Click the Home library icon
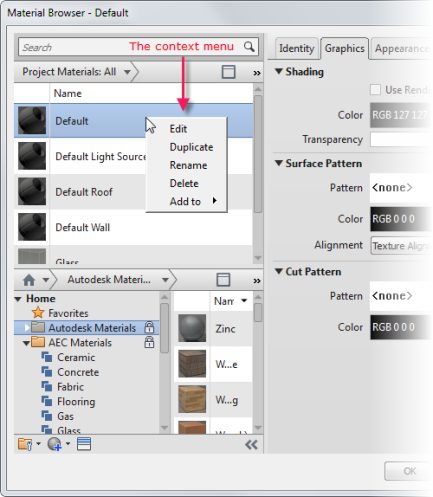This screenshot has height=497, width=433. (29, 280)
